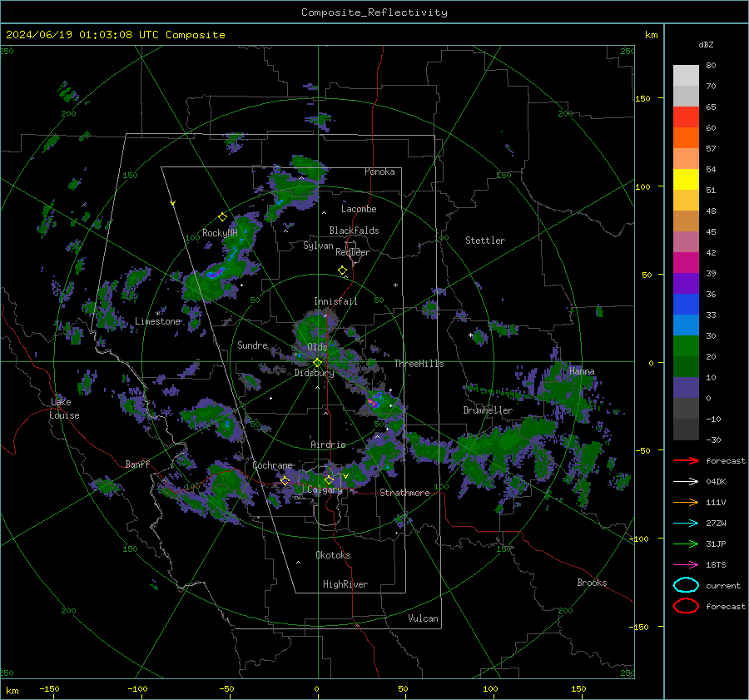The image size is (749, 700).
Task: Click the Olds town label
Action: [x=317, y=347]
